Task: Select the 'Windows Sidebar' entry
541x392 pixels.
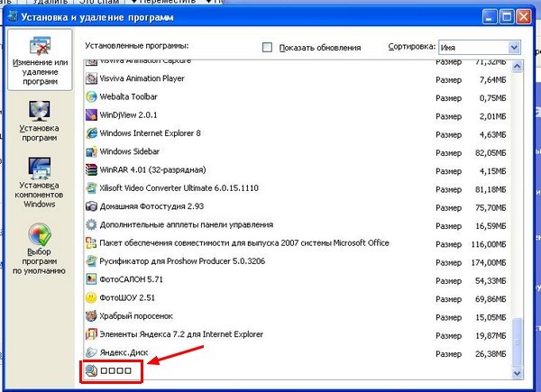Action: pyautogui.click(x=130, y=151)
